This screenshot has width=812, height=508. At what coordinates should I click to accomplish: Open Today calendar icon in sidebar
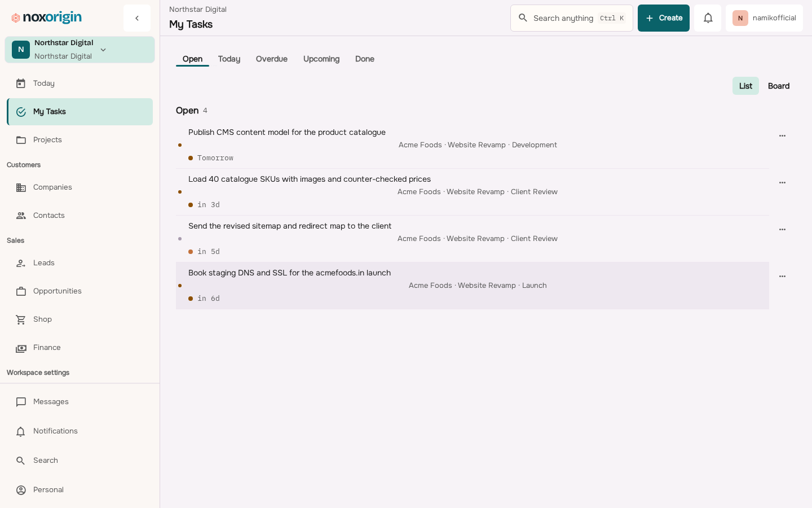(21, 84)
